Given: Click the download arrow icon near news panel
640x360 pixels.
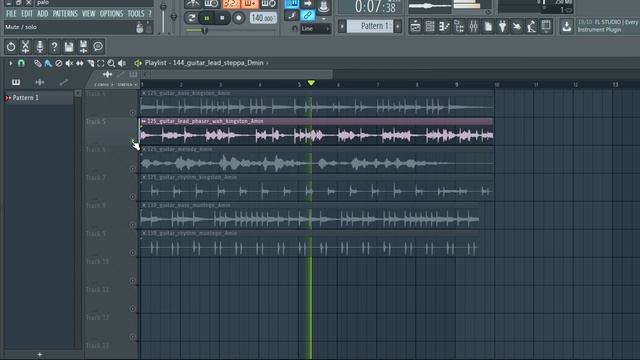Looking at the screenshot, I should click(x=567, y=27).
